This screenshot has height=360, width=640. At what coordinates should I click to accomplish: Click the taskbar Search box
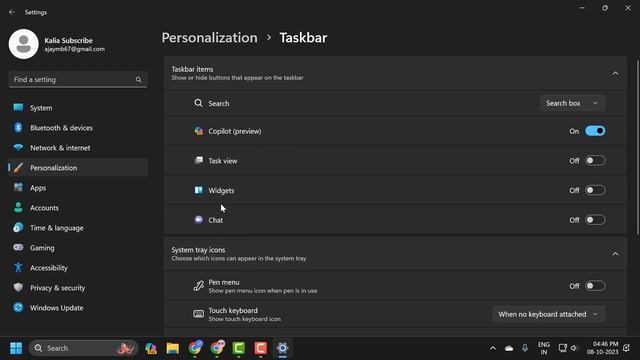coord(84,348)
